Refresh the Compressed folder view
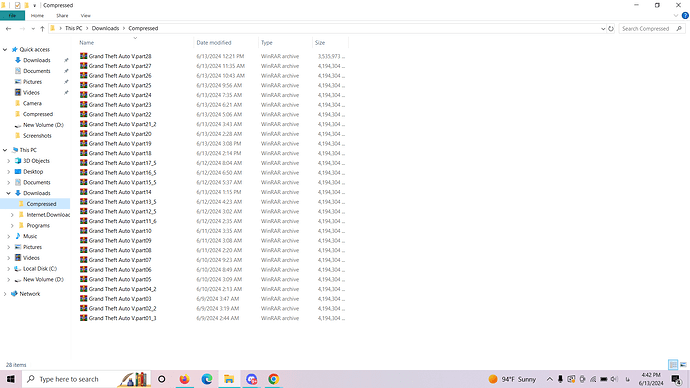 pyautogui.click(x=611, y=29)
